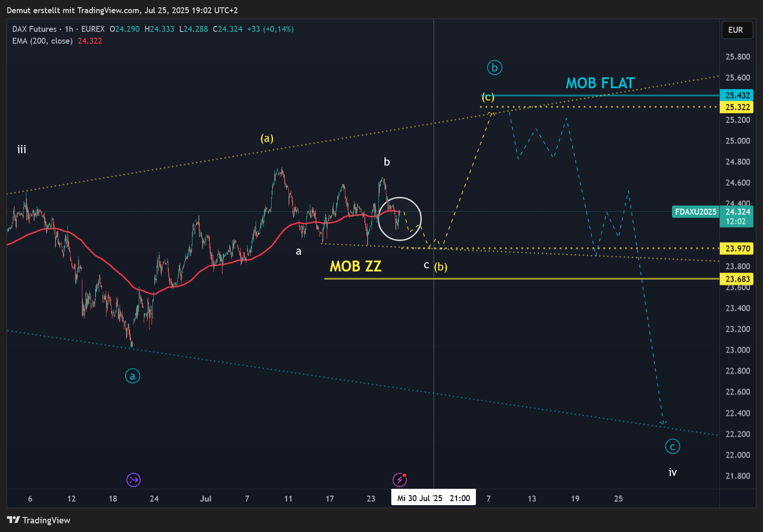763x532 pixels.
Task: Click the 'Mi 30 Jul '25 21:00' date label
Action: 433,498
